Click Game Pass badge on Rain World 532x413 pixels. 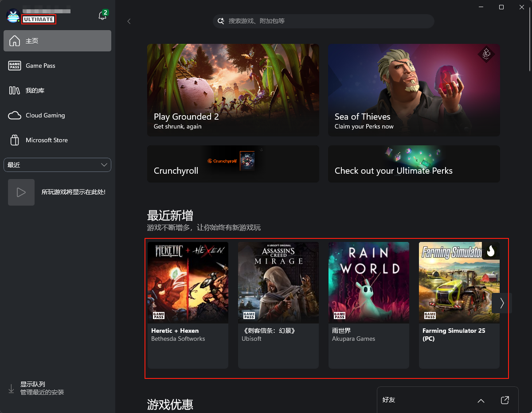point(340,316)
